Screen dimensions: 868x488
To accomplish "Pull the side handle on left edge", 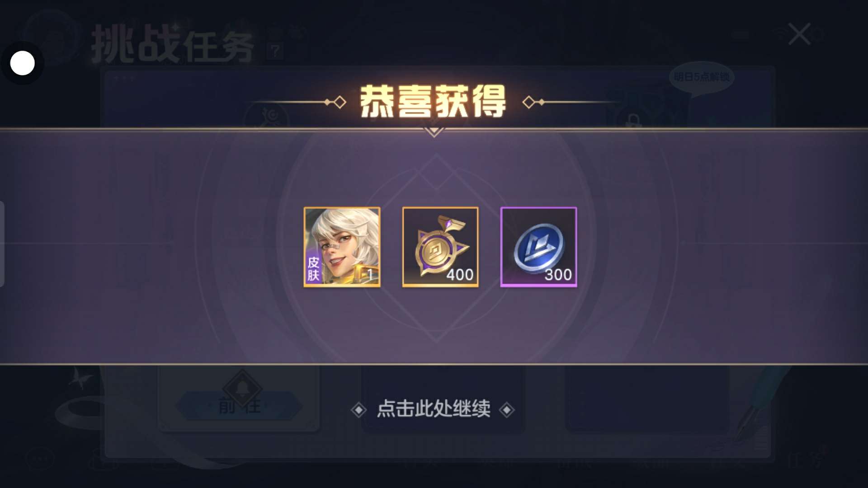I will (2, 244).
